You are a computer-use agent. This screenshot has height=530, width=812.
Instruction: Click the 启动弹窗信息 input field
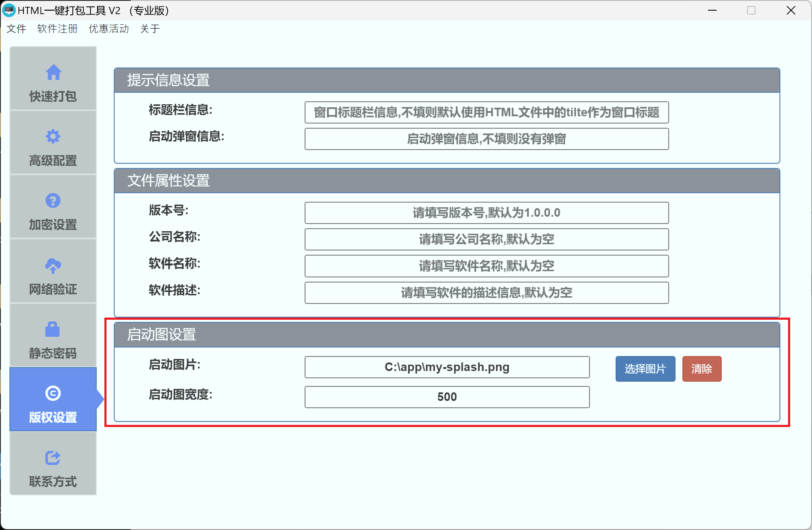tap(486, 139)
